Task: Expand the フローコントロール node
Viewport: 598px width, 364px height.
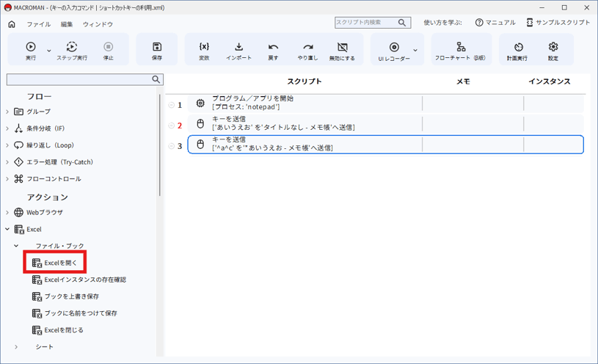Action: click(7, 178)
